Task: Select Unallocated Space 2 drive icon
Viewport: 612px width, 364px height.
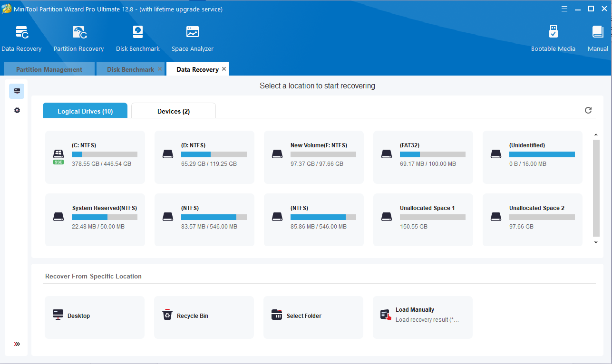Action: point(495,217)
